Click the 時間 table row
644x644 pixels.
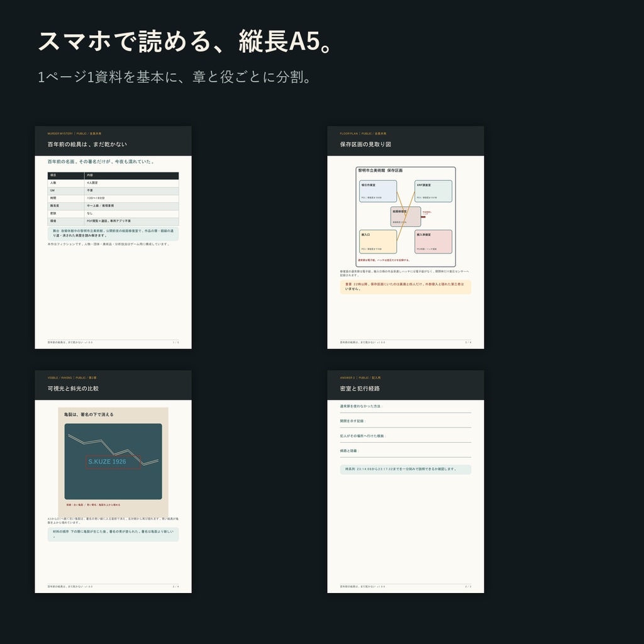click(x=113, y=198)
